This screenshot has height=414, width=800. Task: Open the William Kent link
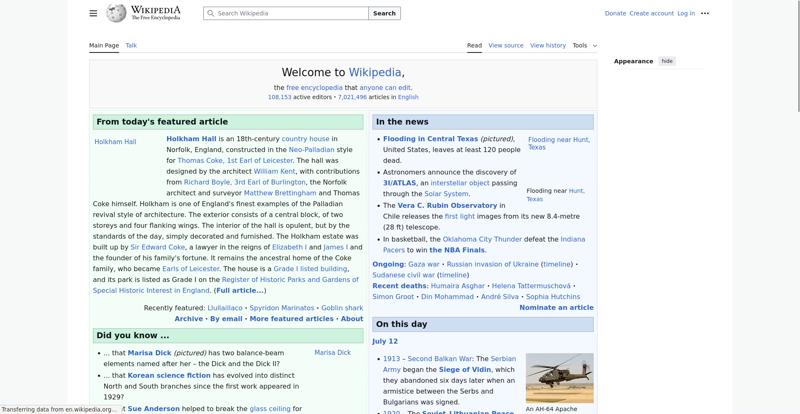(x=274, y=172)
